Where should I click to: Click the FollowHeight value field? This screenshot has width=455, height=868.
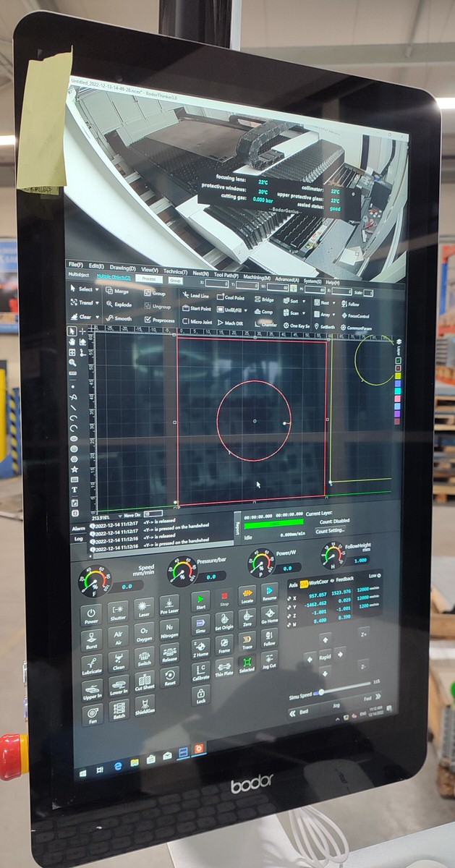coord(360,561)
